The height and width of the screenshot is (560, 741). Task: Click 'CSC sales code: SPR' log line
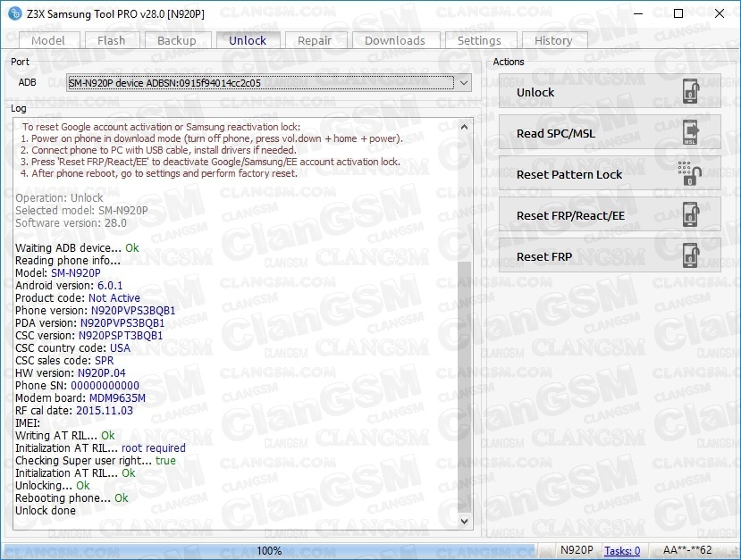[64, 361]
